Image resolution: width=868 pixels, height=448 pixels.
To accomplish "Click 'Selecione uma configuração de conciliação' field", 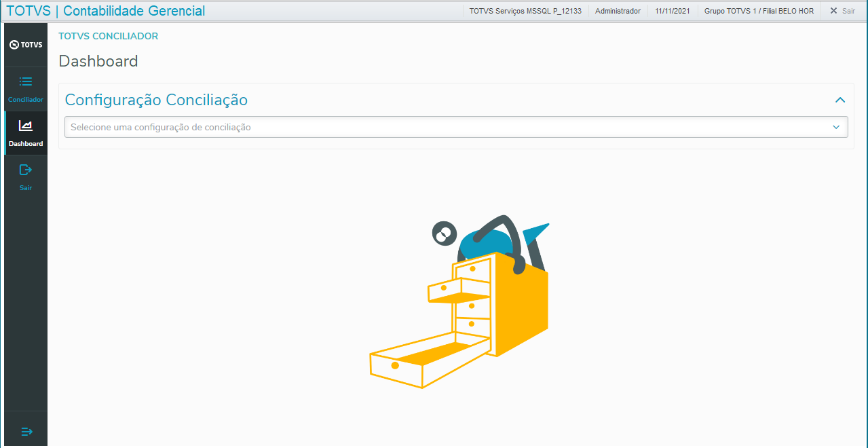I will point(456,127).
